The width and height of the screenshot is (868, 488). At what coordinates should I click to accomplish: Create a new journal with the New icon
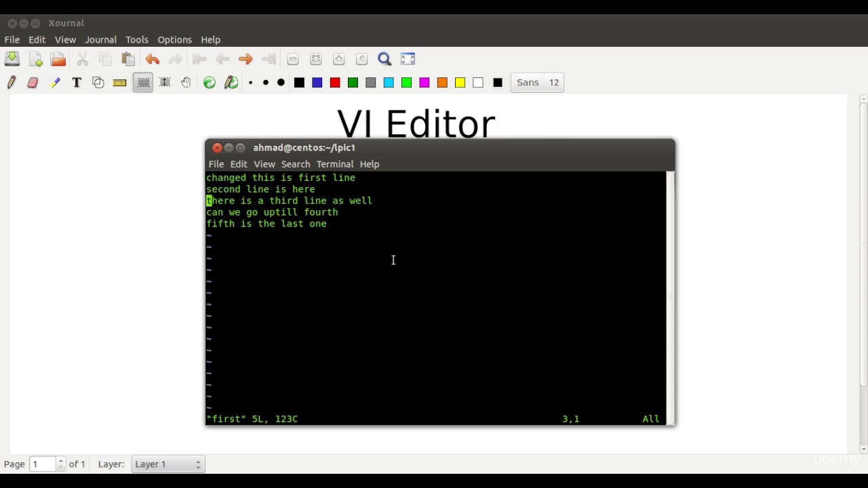pos(36,60)
